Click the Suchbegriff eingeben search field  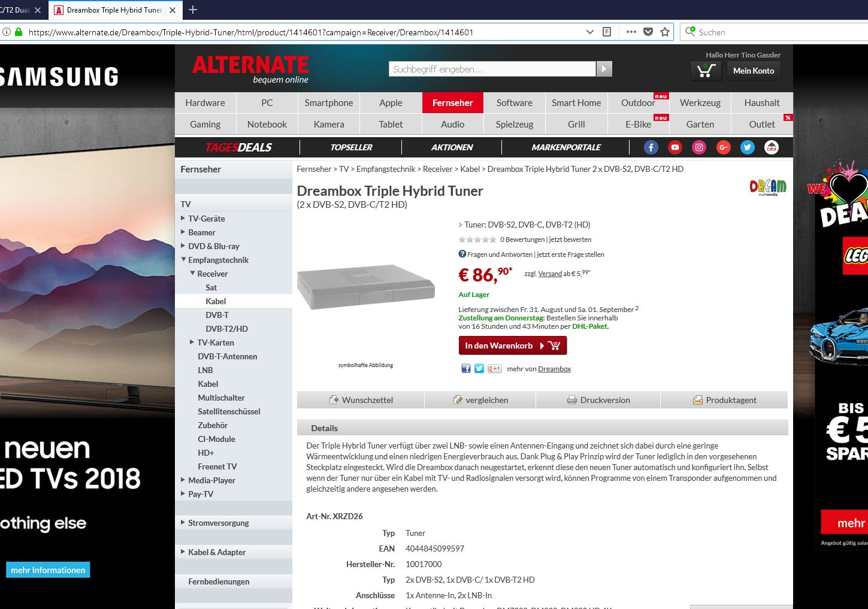(492, 69)
